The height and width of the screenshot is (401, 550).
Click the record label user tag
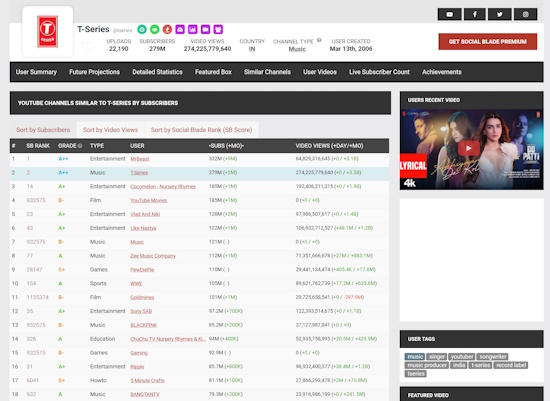click(x=511, y=365)
